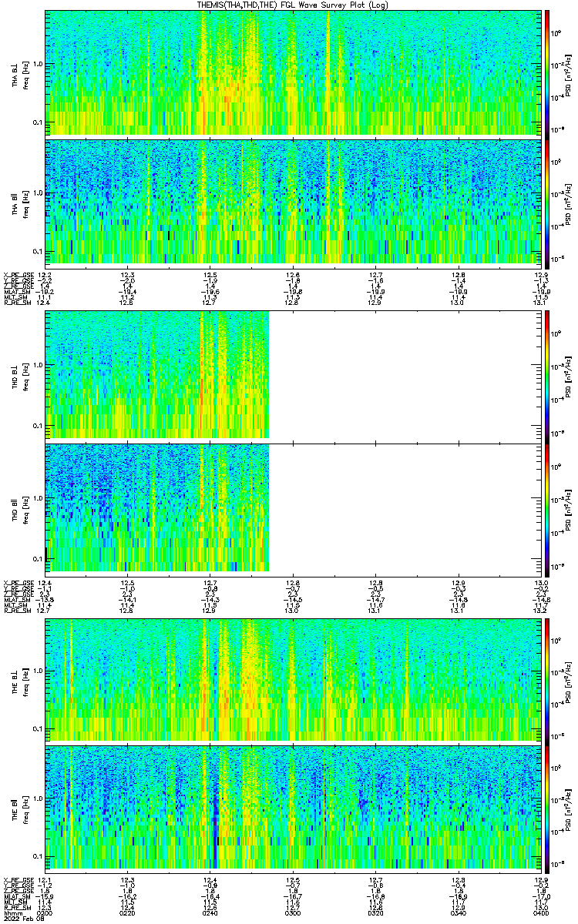Click MLAT_SM row label under THE panels
Viewport: 578px width, 924px height.
tap(16, 897)
